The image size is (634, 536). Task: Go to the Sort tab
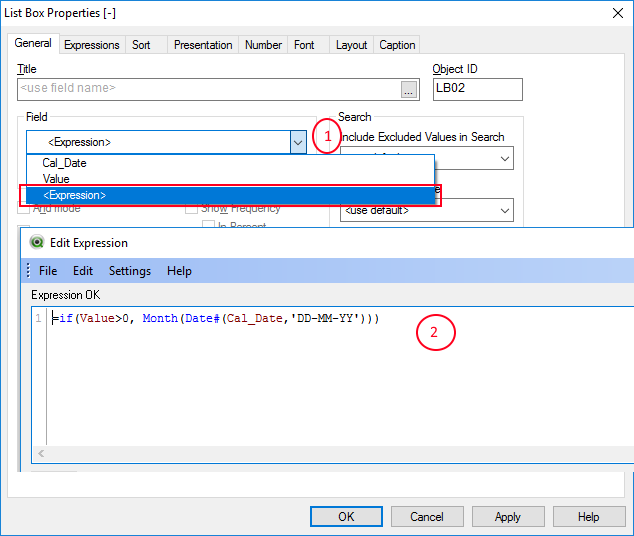pyautogui.click(x=141, y=45)
